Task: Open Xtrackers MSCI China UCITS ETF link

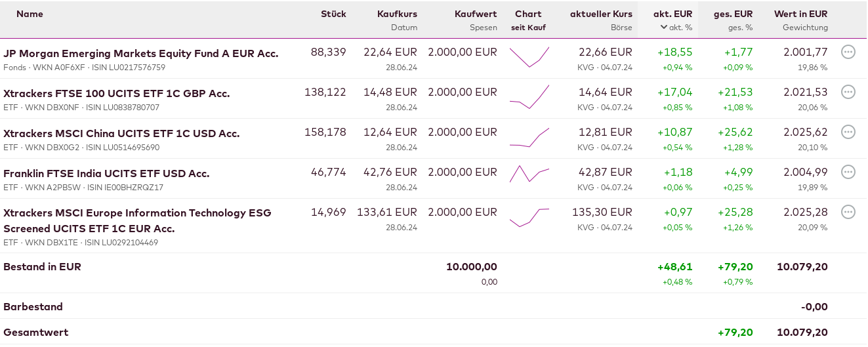Action: tap(121, 133)
